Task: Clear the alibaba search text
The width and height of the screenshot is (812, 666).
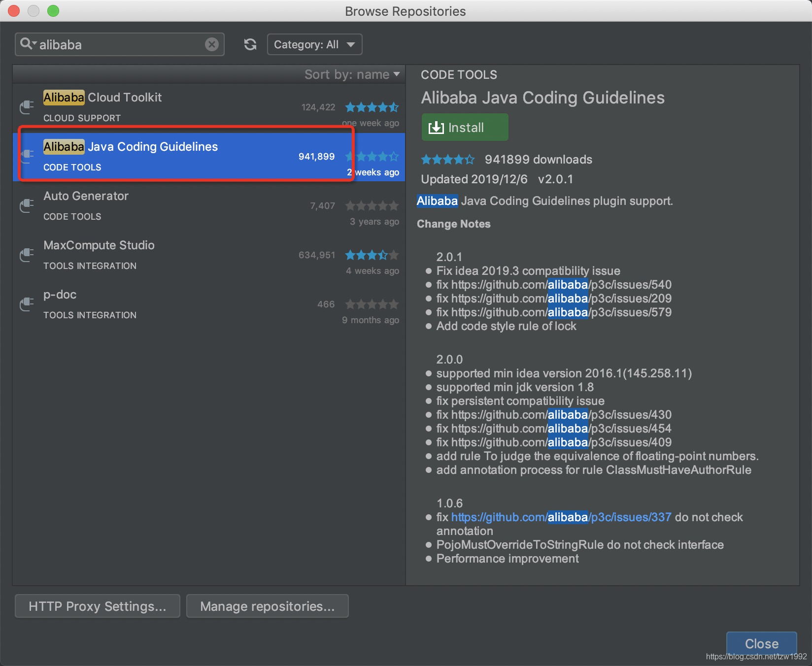Action: coord(212,44)
